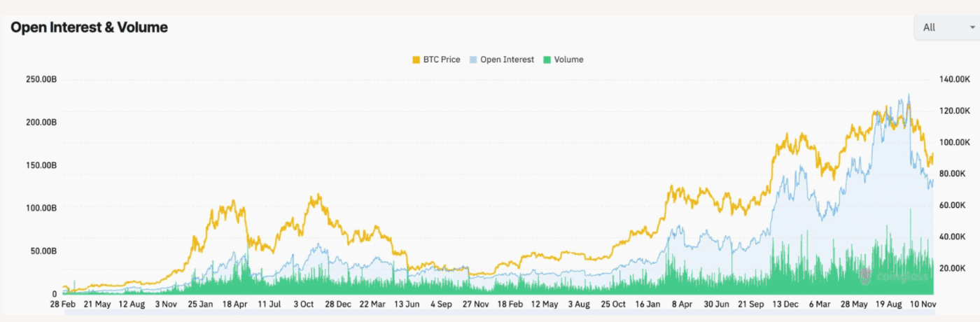This screenshot has width=980, height=322.
Task: Hide the Open Interest series via legend label
Action: 507,60
